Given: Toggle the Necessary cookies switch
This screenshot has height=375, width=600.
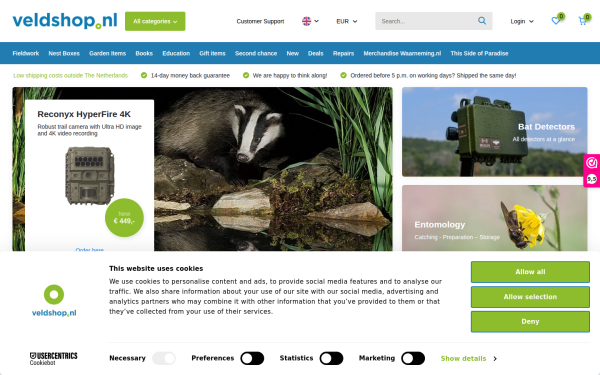Looking at the screenshot, I should point(164,358).
